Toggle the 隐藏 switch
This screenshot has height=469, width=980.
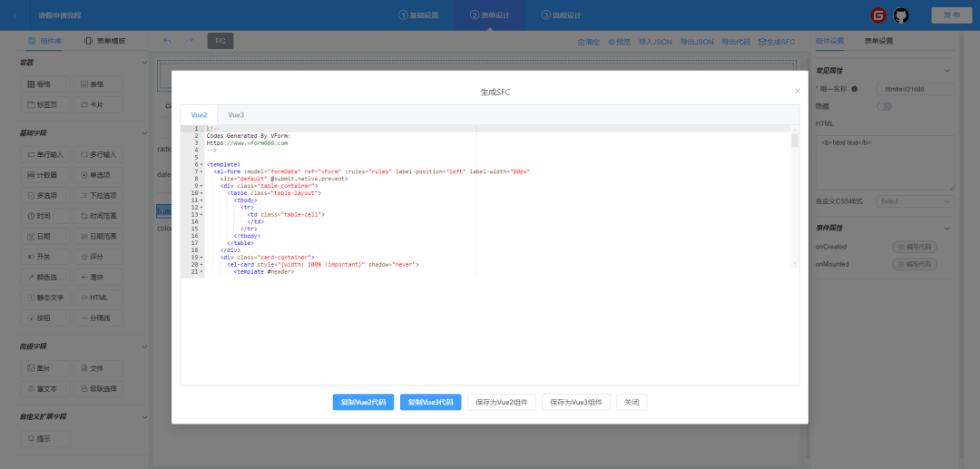point(884,106)
